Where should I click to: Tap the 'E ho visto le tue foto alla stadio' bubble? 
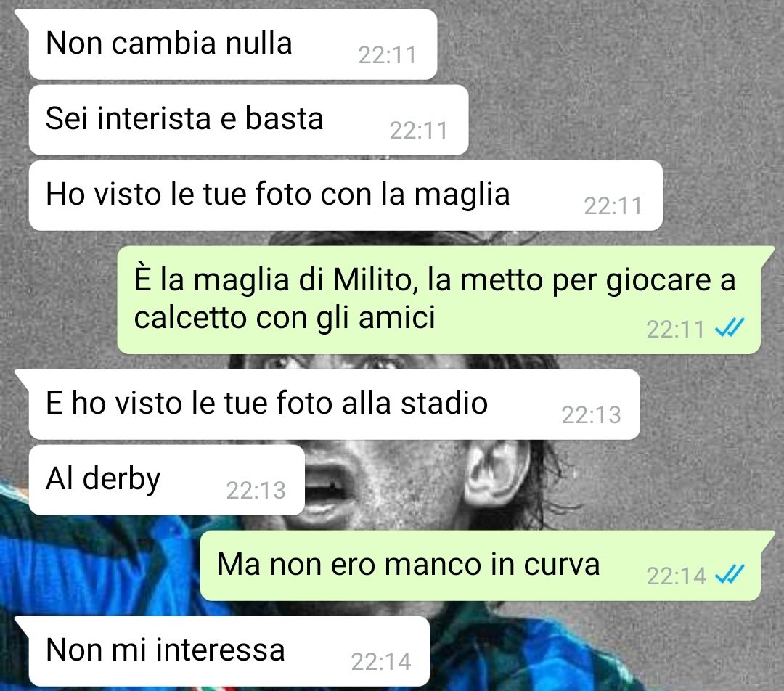tap(334, 404)
